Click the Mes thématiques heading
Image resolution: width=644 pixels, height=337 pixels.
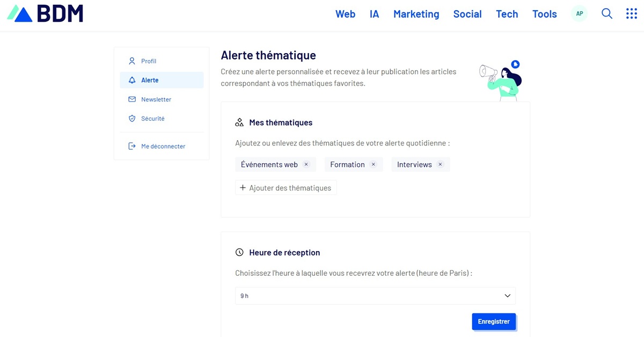281,122
